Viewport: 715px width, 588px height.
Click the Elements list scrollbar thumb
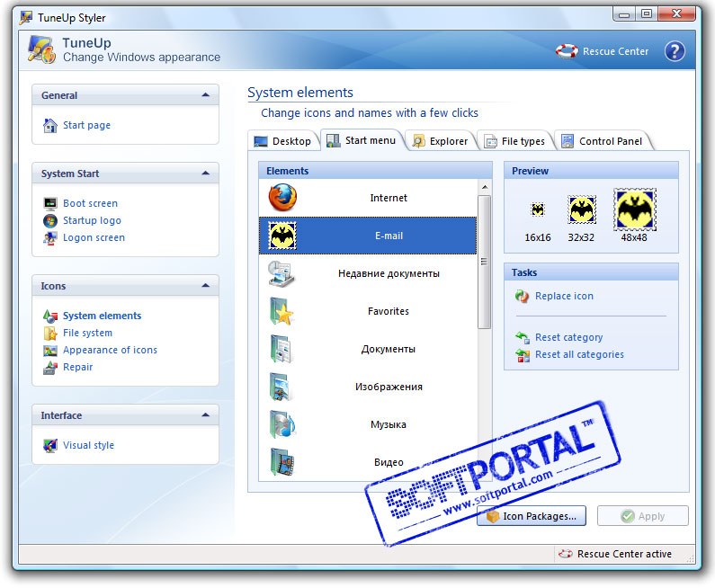pos(484,262)
